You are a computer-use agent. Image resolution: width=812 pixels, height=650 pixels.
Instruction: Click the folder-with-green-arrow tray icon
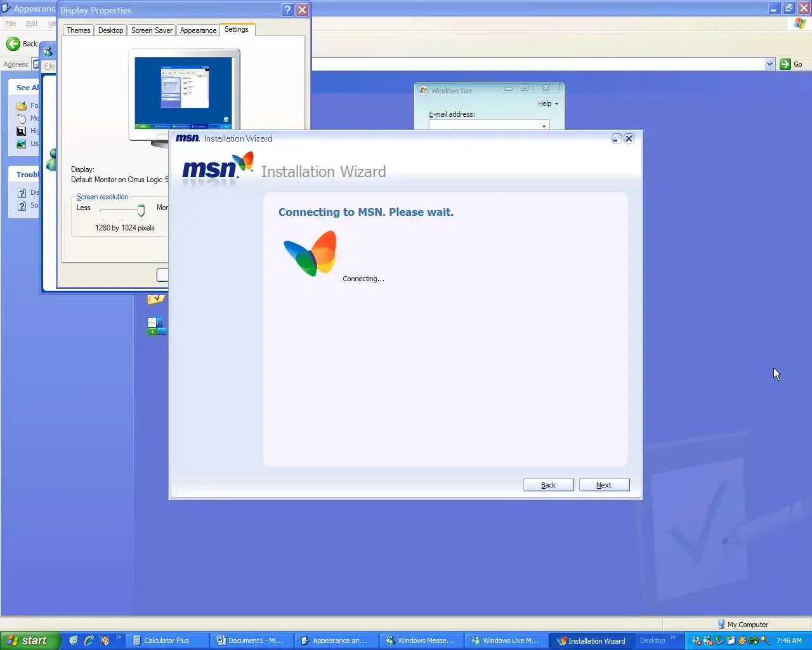[731, 640]
